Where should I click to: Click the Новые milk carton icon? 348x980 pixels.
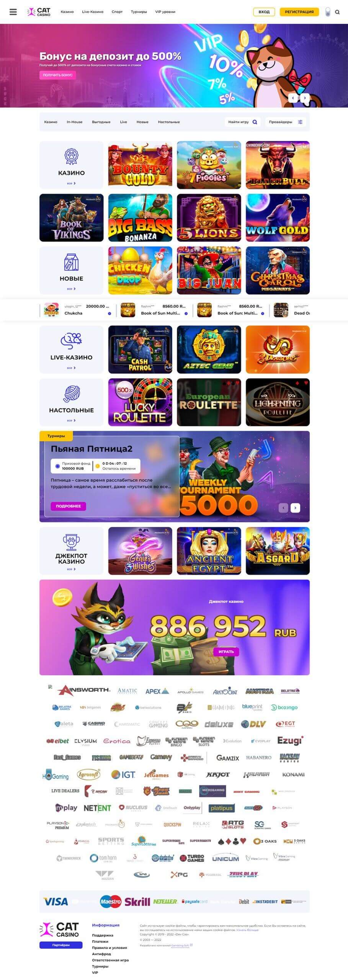pos(71,262)
